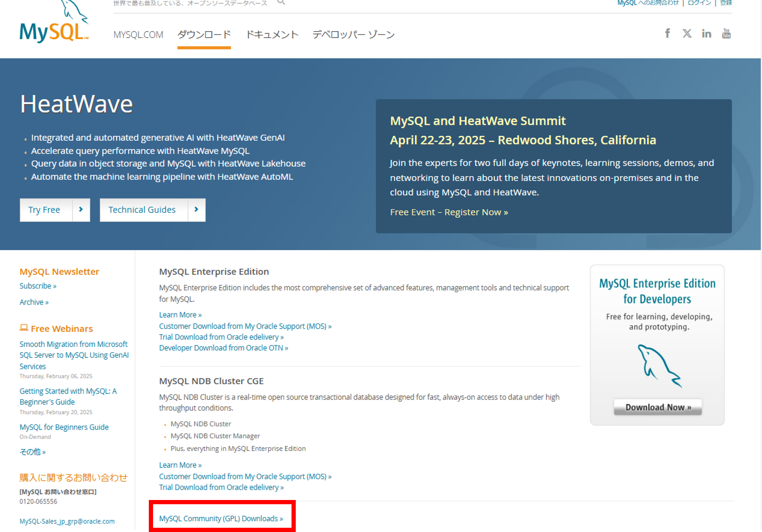Click the X (Twitter) social icon

(x=687, y=33)
